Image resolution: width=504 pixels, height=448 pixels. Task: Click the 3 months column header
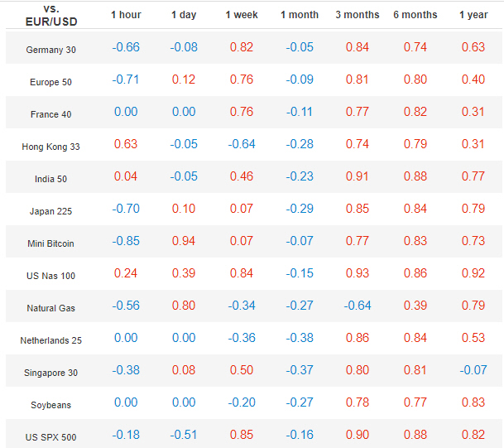click(x=358, y=15)
